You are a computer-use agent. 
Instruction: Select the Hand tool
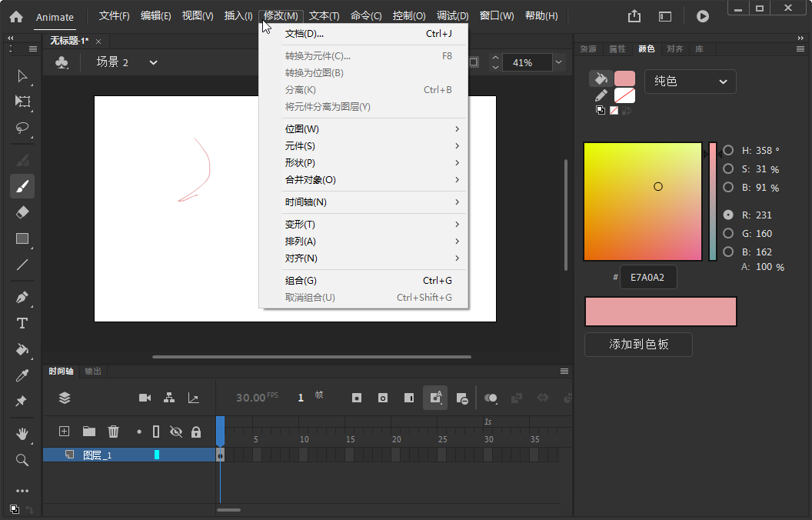pos(22,433)
